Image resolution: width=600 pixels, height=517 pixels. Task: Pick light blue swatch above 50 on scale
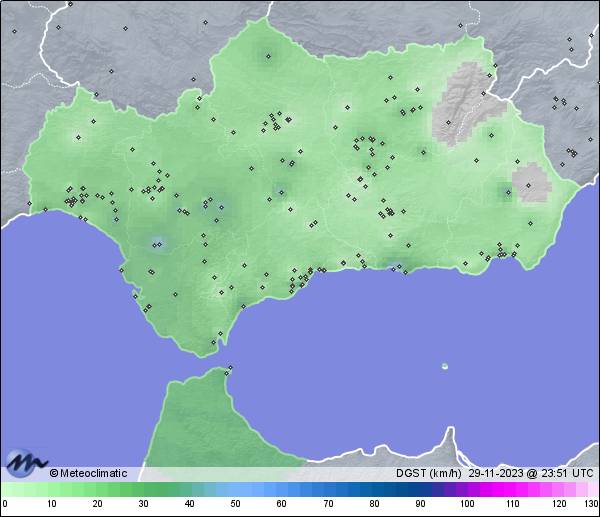click(x=235, y=489)
